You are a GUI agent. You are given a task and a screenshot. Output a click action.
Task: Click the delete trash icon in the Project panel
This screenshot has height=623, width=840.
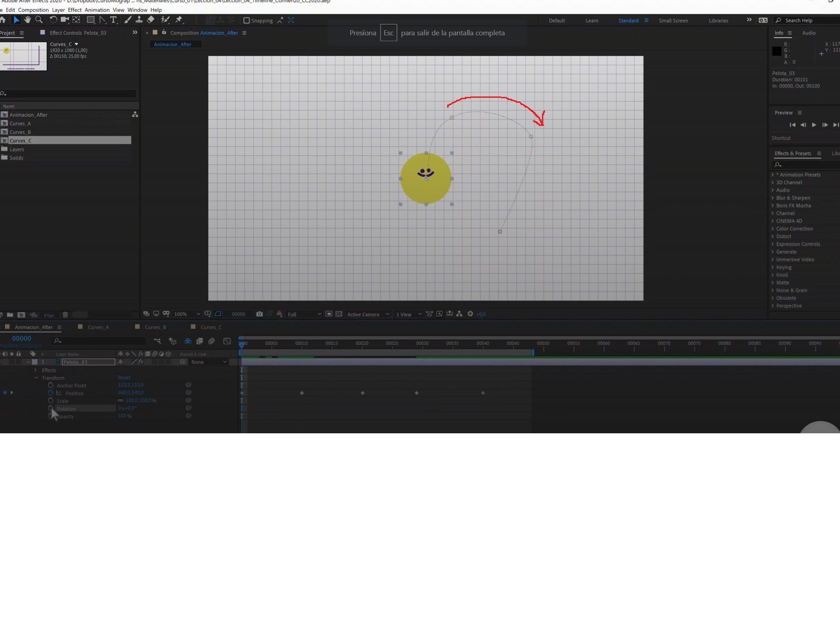pos(65,315)
